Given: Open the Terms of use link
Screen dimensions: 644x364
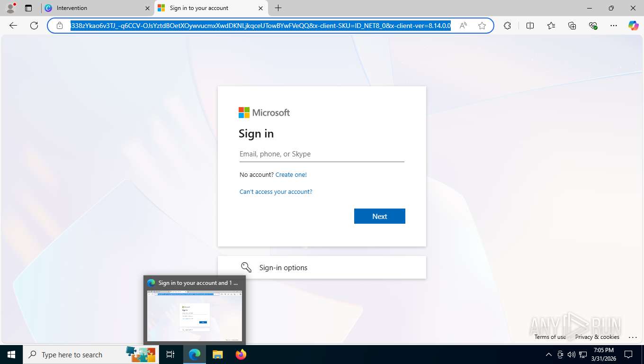Looking at the screenshot, I should [550, 337].
